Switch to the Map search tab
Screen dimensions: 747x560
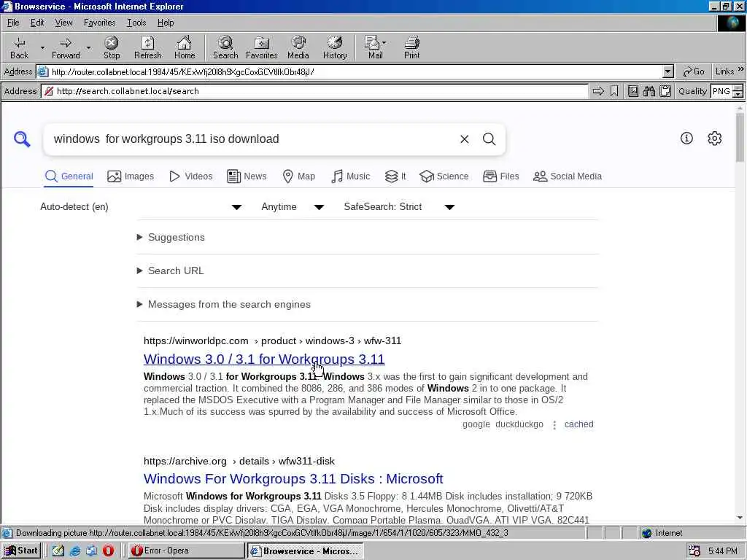pyautogui.click(x=298, y=176)
